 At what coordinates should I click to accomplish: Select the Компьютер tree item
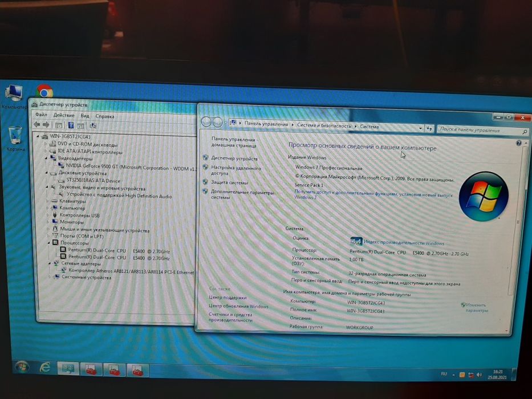(72, 208)
